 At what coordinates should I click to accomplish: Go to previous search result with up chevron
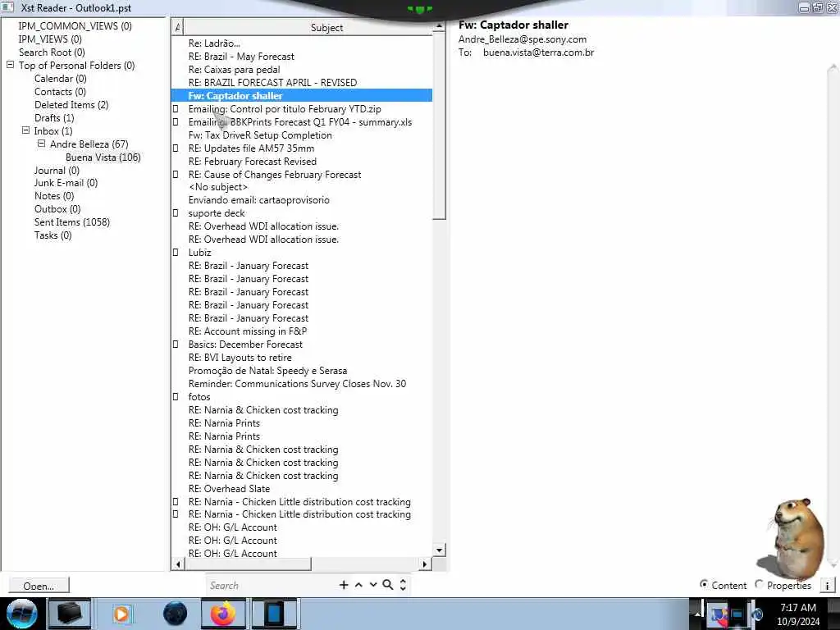(x=359, y=585)
